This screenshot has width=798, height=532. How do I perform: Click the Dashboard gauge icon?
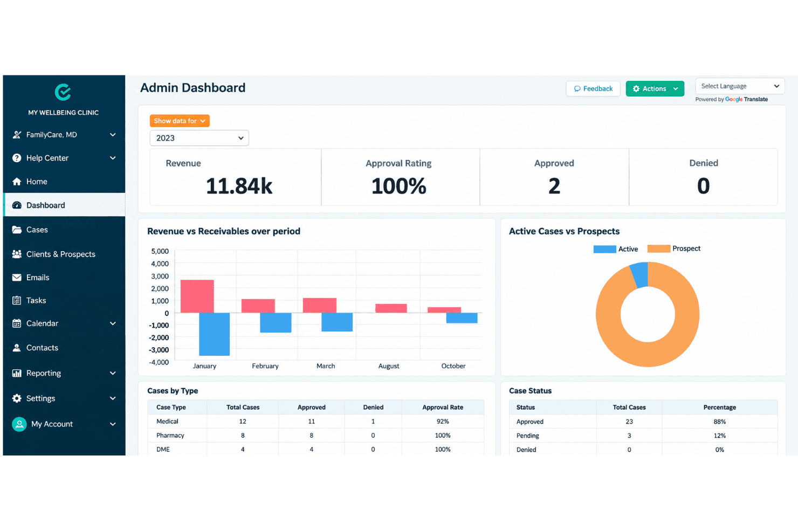tap(17, 205)
